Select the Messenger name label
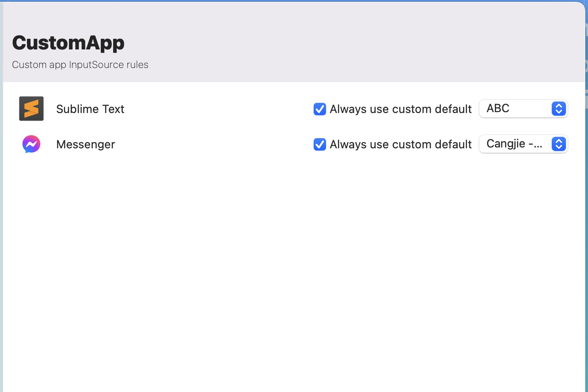 click(x=86, y=144)
